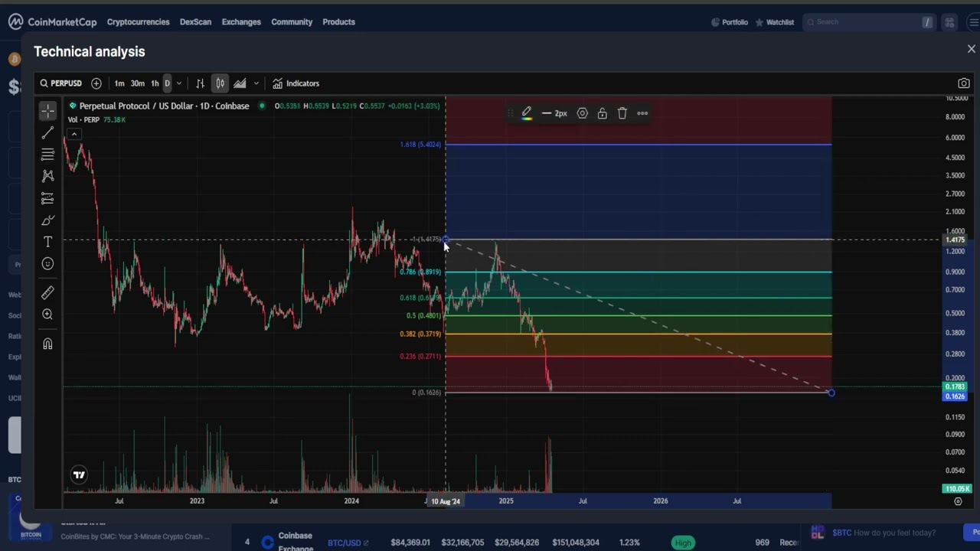Click the Fibonacci end anchor point
The image size is (980, 551).
point(831,393)
